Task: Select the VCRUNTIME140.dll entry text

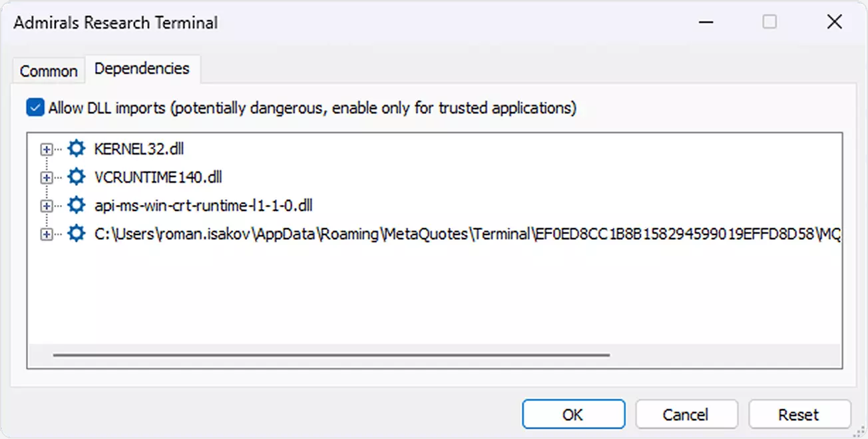Action: click(x=158, y=177)
